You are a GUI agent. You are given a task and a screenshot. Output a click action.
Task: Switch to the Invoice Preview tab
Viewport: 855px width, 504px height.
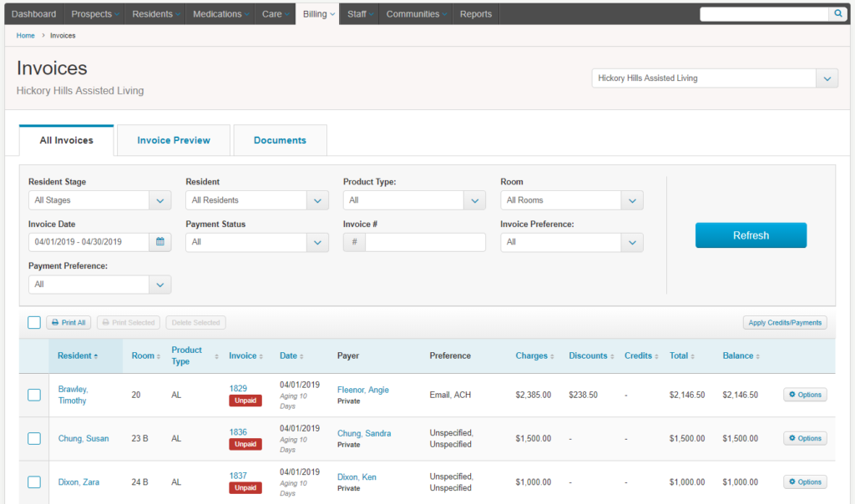pos(174,140)
